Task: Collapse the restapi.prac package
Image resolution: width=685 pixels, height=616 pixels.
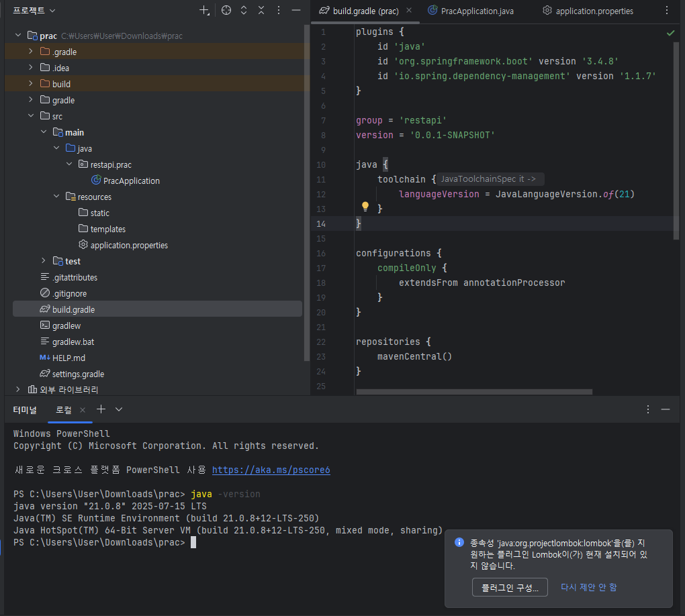Action: [69, 164]
